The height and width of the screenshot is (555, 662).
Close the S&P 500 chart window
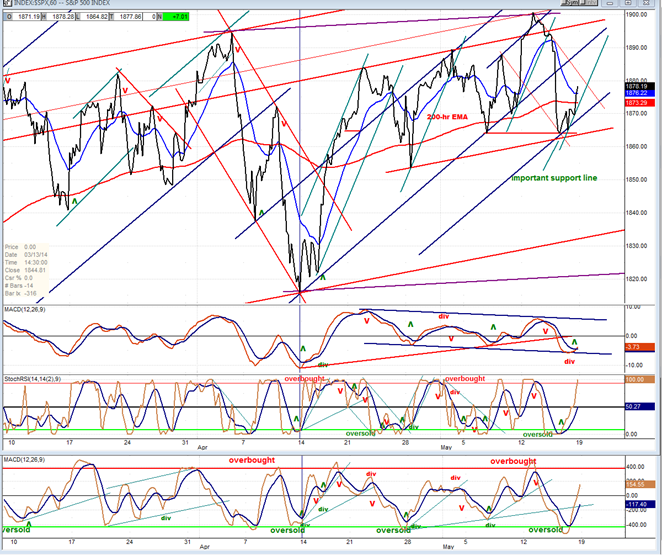click(646, 3)
